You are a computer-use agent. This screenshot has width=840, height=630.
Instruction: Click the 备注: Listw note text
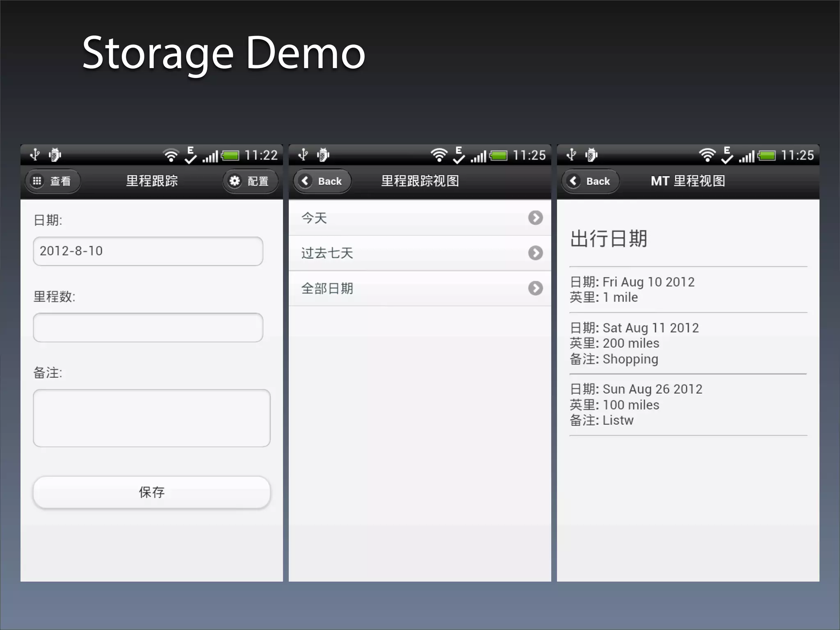tap(602, 420)
